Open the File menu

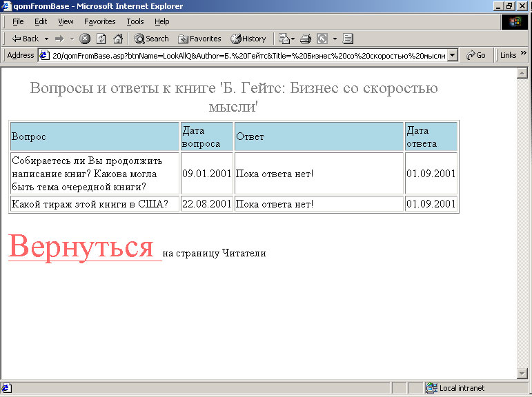[x=18, y=21]
